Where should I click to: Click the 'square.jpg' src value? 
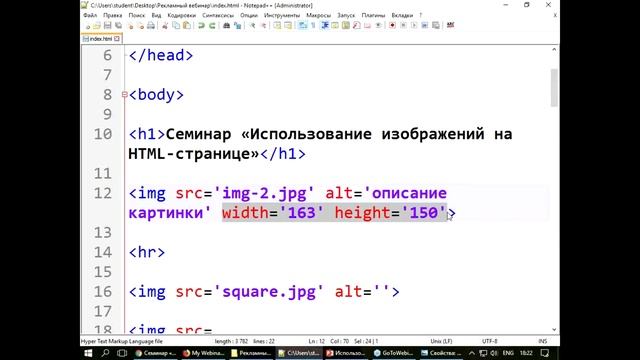point(268,291)
